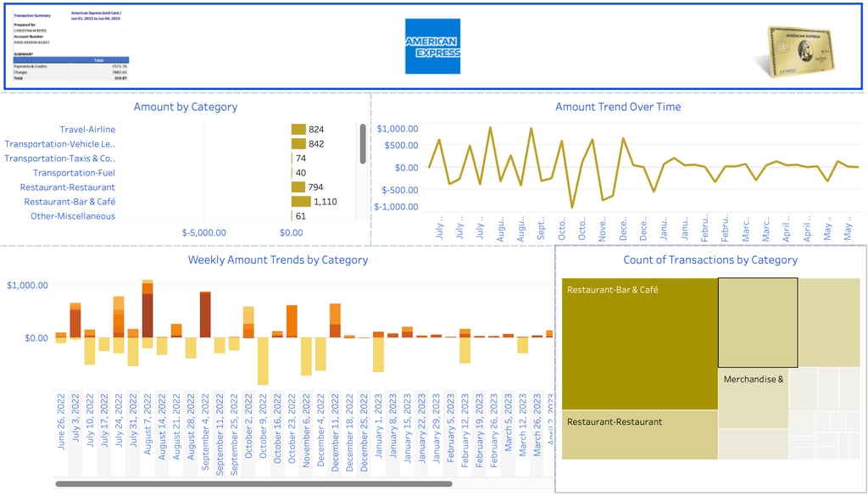Click the 'Amount by Category' chart title
Screen dimensions: 868x496
pyautogui.click(x=186, y=107)
